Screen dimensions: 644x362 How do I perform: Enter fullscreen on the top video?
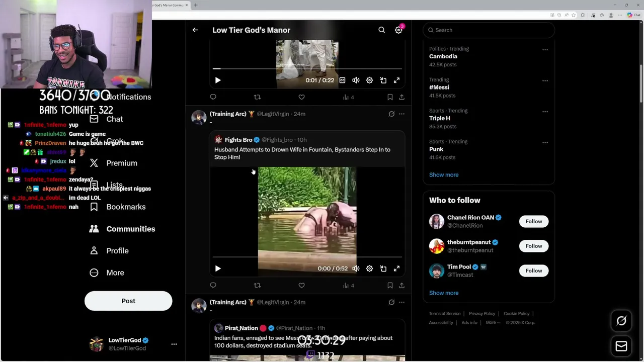pos(396,80)
